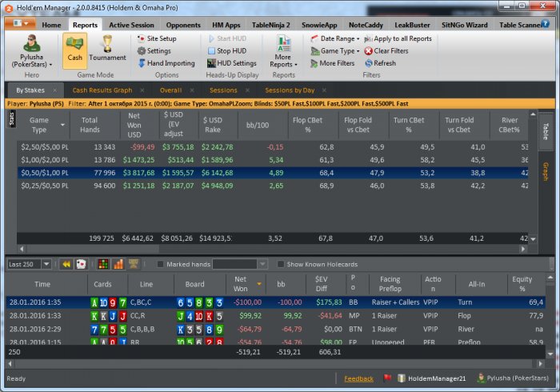This screenshot has height=392, width=560.
Task: Select the hand from 28.01.2016 1:33
Action: 275,315
